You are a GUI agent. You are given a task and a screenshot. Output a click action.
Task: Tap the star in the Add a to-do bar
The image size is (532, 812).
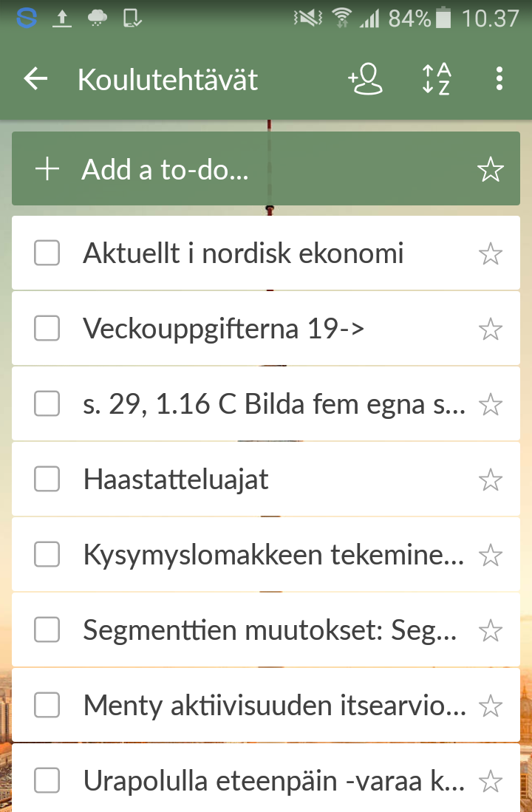coord(491,170)
